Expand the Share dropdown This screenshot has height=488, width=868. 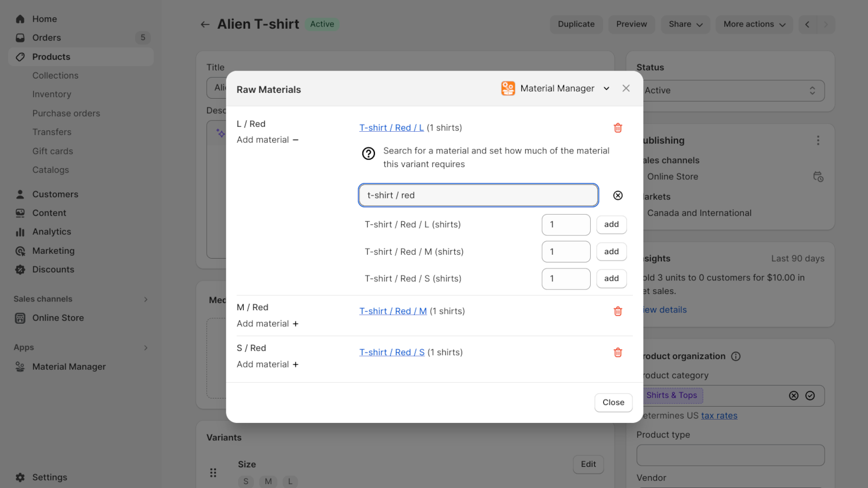coord(685,24)
